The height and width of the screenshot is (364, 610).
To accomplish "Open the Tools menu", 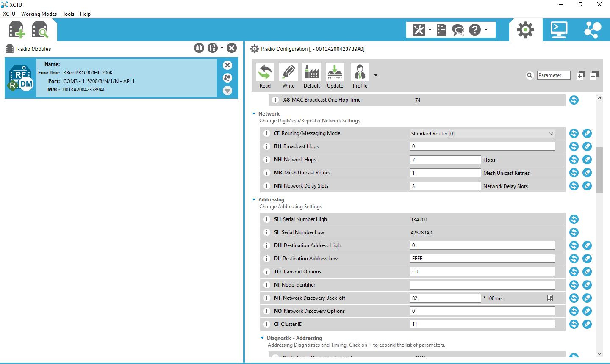I will click(68, 14).
